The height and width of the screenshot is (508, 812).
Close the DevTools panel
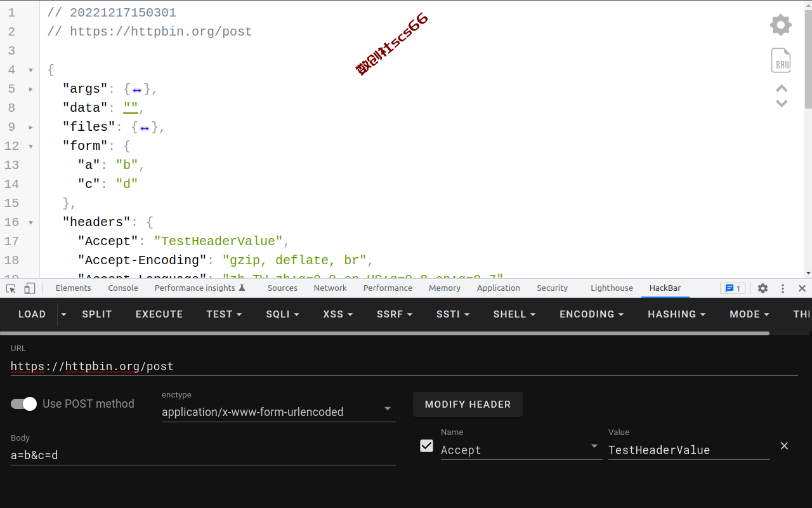[802, 288]
